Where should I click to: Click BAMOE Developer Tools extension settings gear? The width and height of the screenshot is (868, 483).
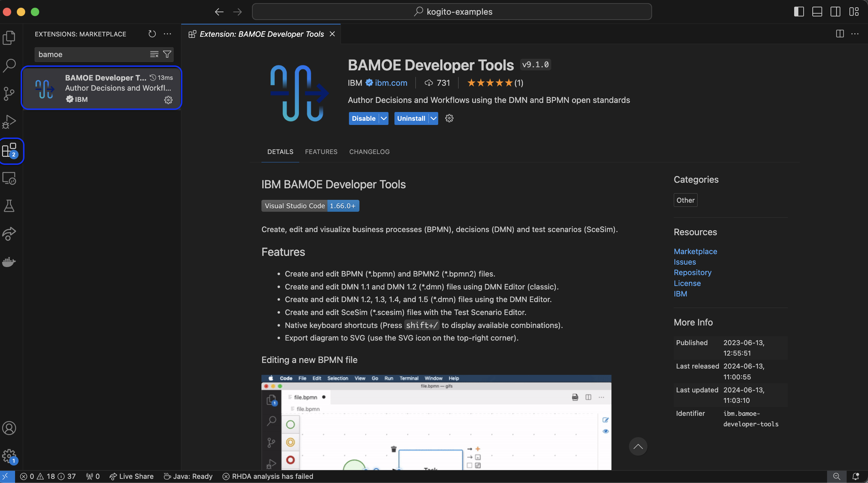[x=168, y=100]
